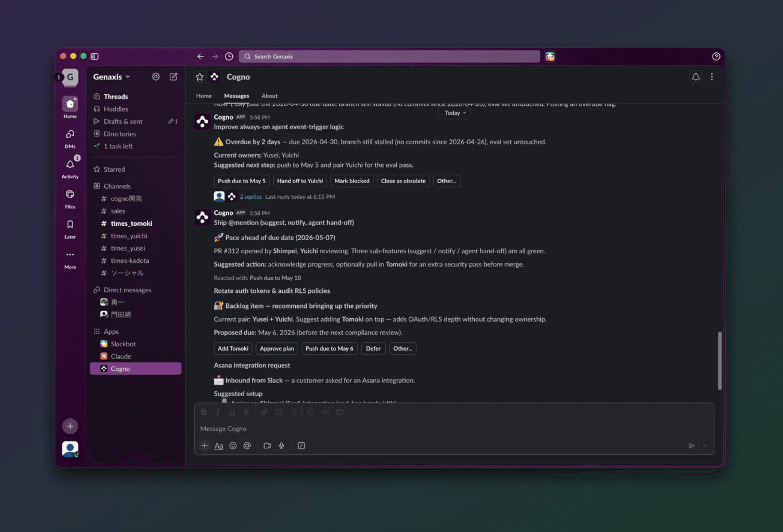The height and width of the screenshot is (532, 783).
Task: Open slash shortcuts icon
Action: coord(301,445)
